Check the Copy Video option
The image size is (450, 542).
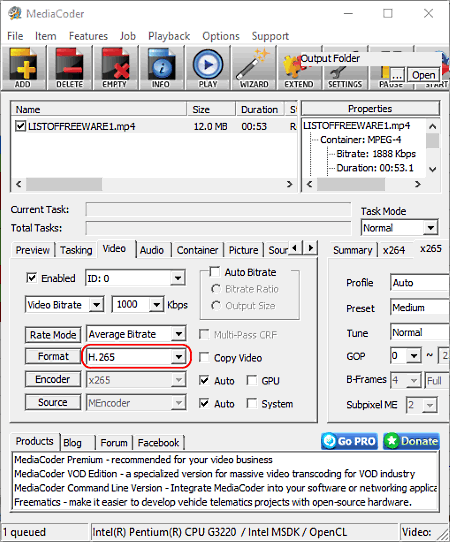click(x=204, y=357)
